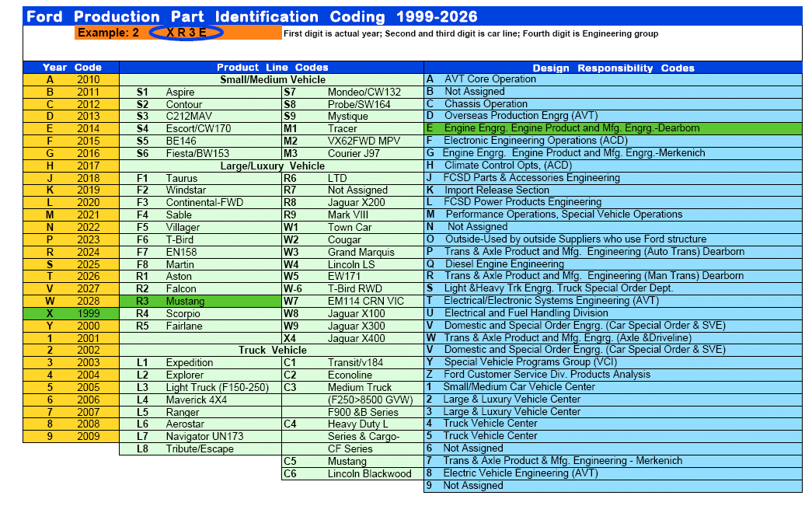This screenshot has height=506, width=812.
Task: Select the "Villager" cell
Action: pos(183,228)
